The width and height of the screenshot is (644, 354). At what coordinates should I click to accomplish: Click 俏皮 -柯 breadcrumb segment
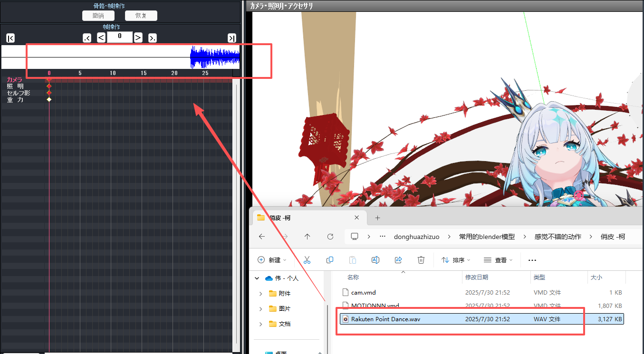pos(613,237)
